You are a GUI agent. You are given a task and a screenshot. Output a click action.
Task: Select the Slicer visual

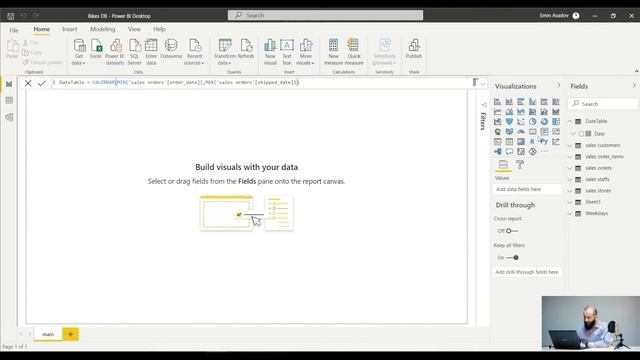tap(498, 142)
